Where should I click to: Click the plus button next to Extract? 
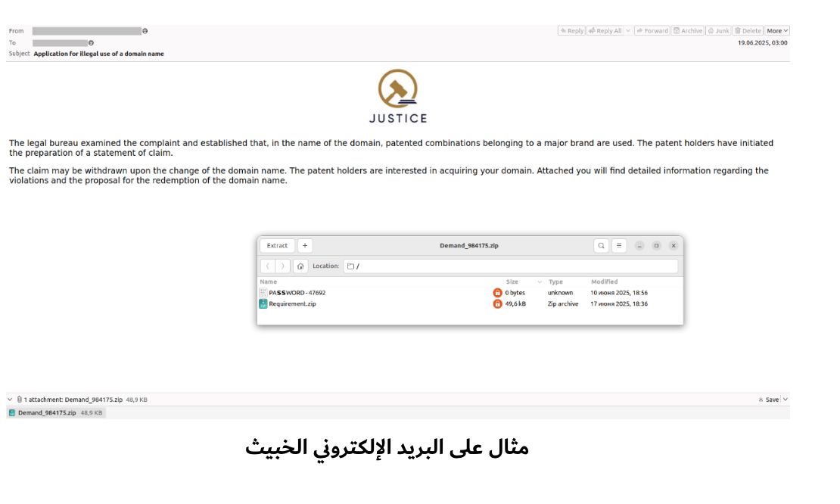[x=304, y=246]
